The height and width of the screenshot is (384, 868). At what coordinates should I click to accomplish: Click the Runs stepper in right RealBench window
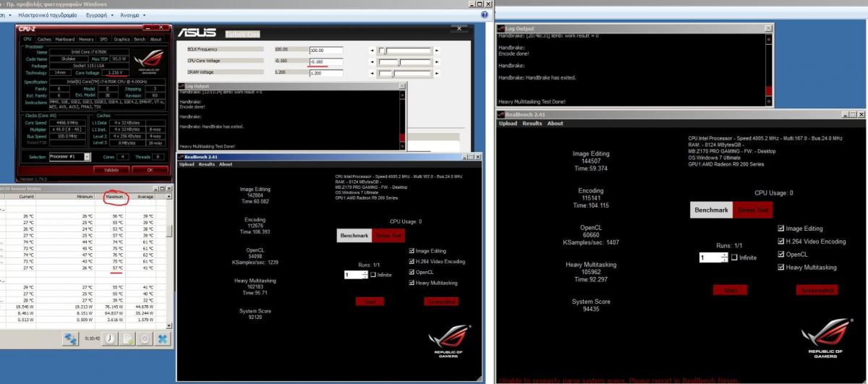coord(725,257)
